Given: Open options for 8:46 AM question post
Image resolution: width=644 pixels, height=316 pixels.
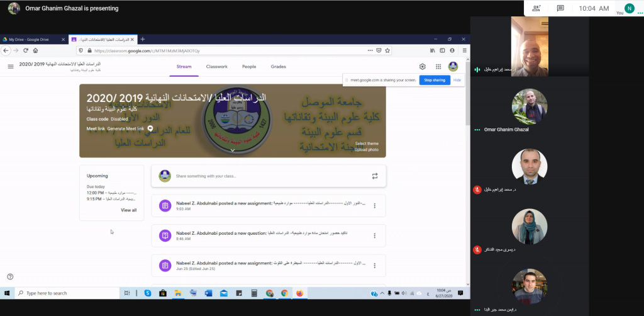Looking at the screenshot, I should click(375, 236).
